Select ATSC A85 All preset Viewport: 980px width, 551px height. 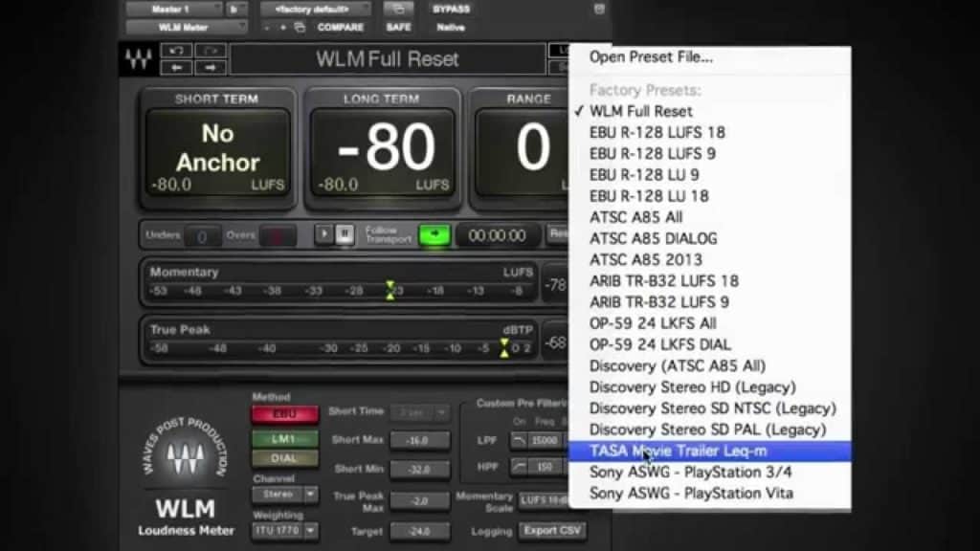click(x=710, y=217)
